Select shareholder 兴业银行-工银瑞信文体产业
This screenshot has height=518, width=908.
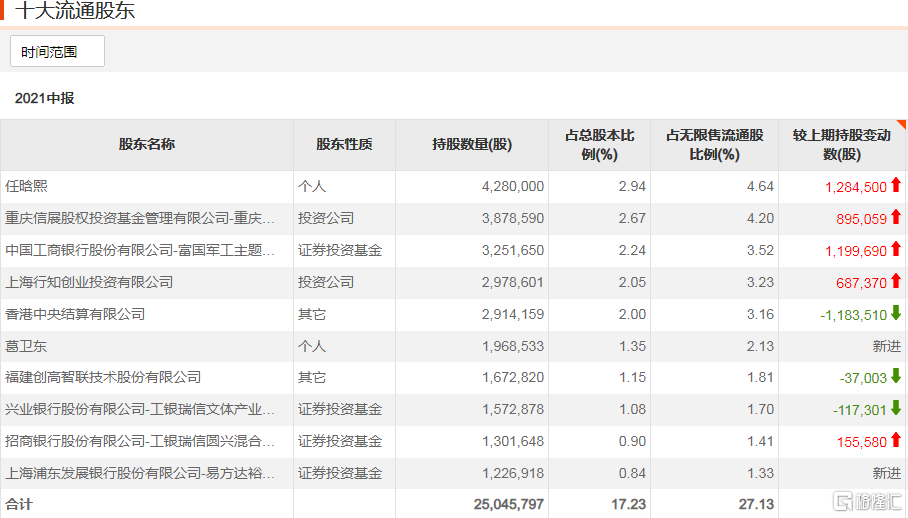tap(140, 409)
